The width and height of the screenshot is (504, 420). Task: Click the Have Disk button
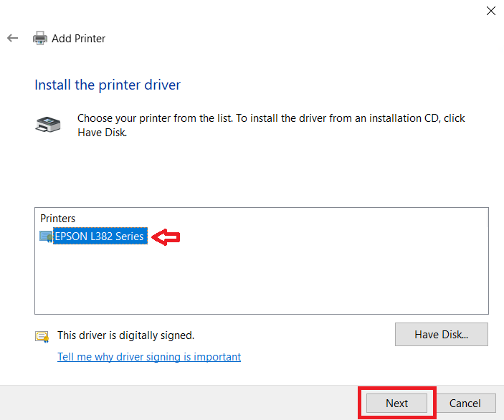[x=442, y=335]
